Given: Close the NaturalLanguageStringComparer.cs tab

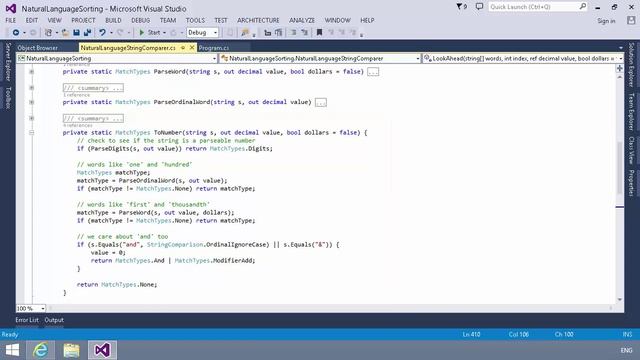Looking at the screenshot, I should pos(192,48).
